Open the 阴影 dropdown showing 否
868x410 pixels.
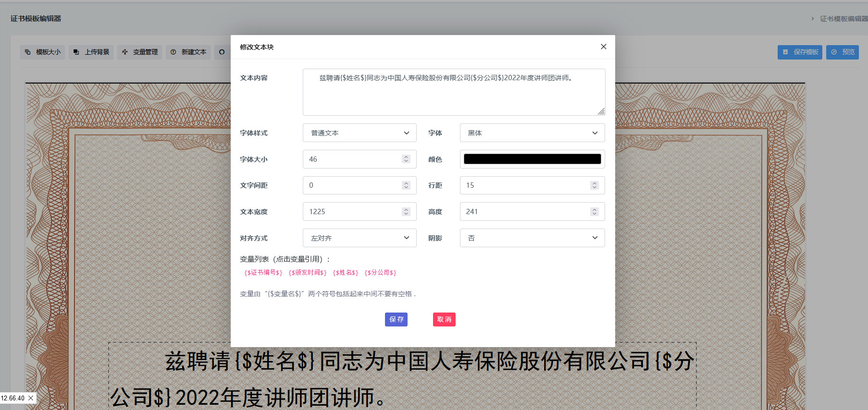pos(532,238)
